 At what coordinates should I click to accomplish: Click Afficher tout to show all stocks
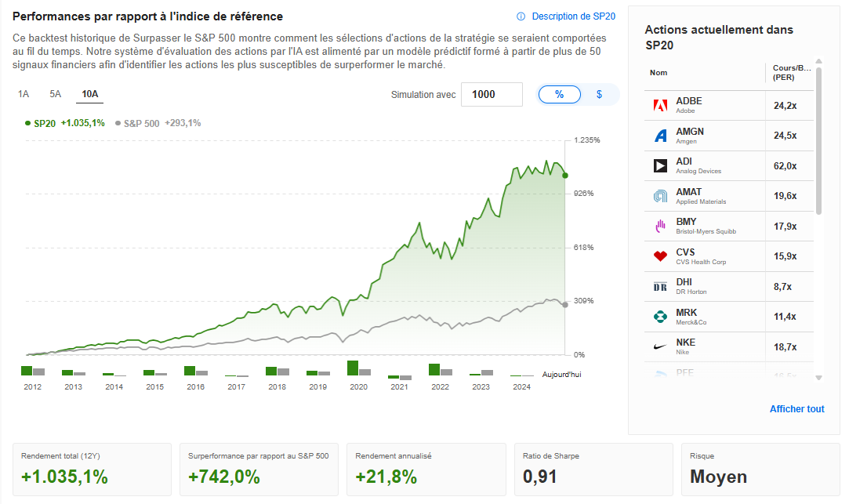[797, 408]
